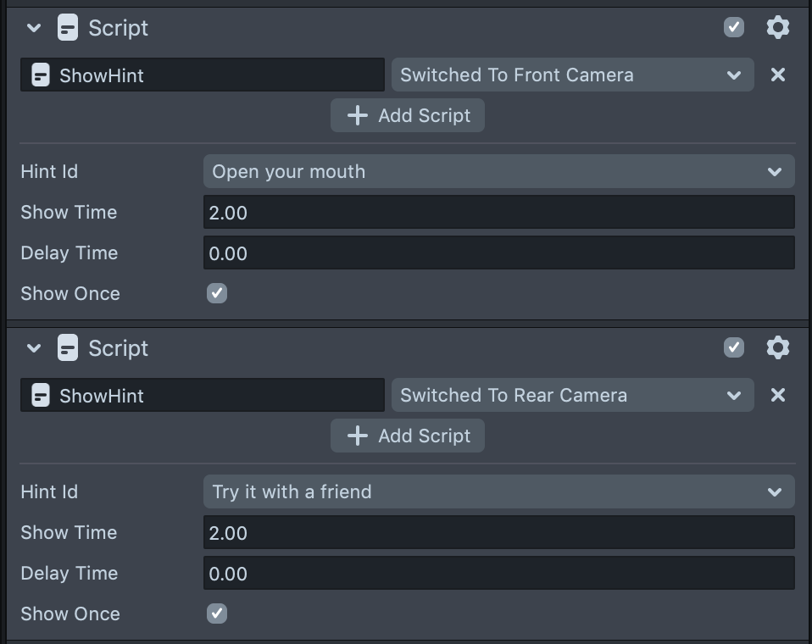The image size is (812, 644).
Task: Open Hint Id dropdown showing Open your mouth
Action: point(498,171)
